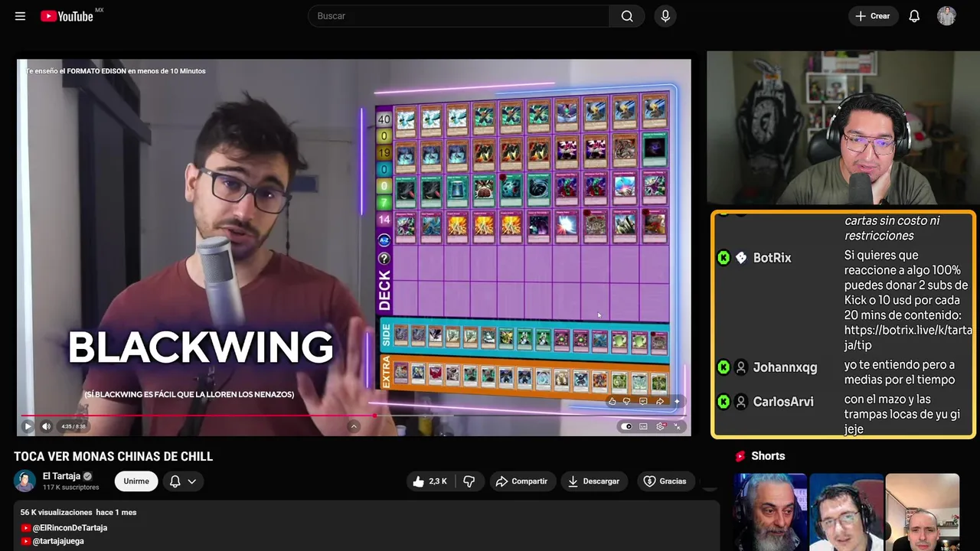Click the Crear button
The image size is (980, 551).
(x=873, y=16)
